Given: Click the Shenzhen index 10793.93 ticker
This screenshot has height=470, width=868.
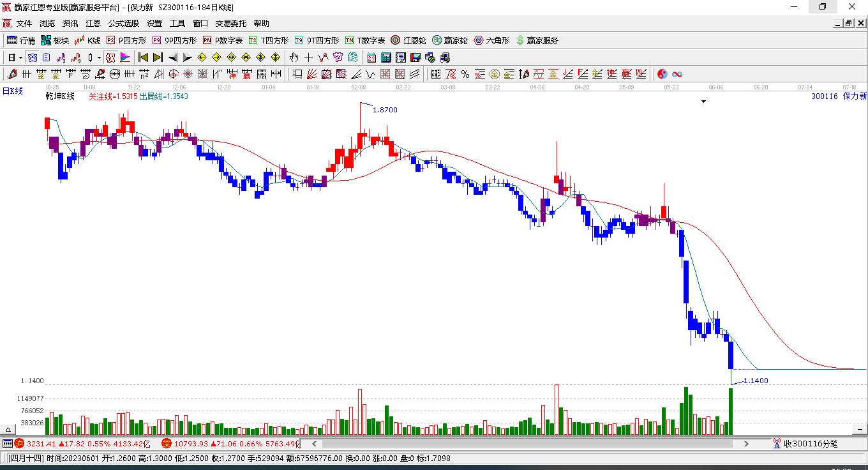Looking at the screenshot, I should point(230,444).
